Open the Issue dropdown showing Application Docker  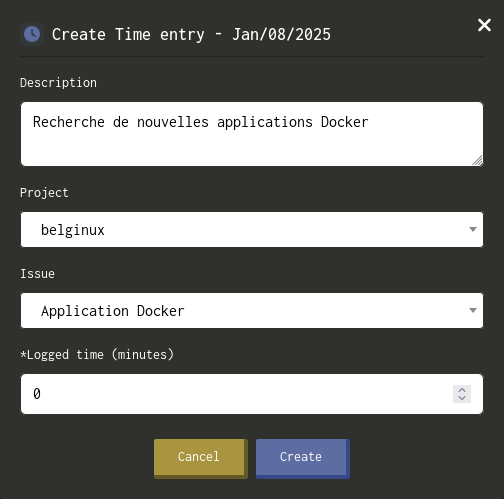[252, 311]
